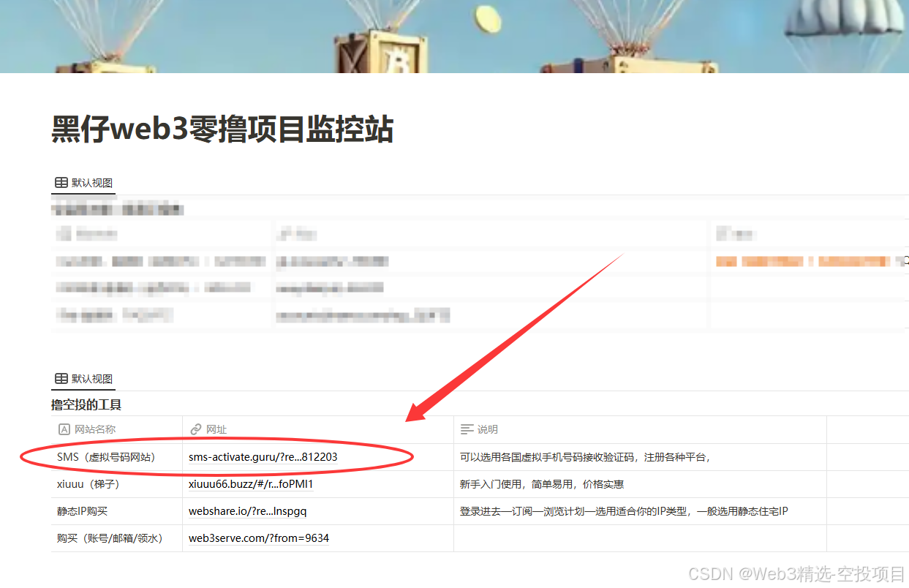Open the webshare.io link
Screen dimensions: 909x588
click(x=247, y=511)
